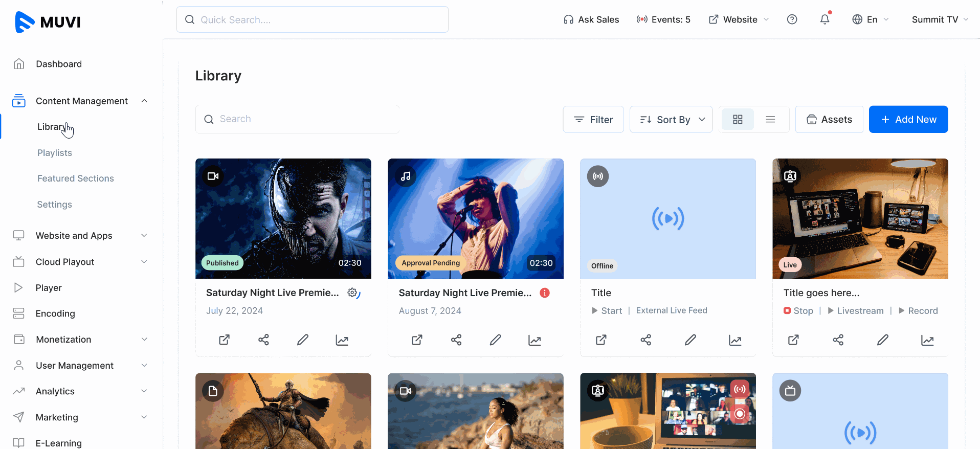Open the Venom video thumbnail
Image resolution: width=980 pixels, height=449 pixels.
click(x=283, y=219)
